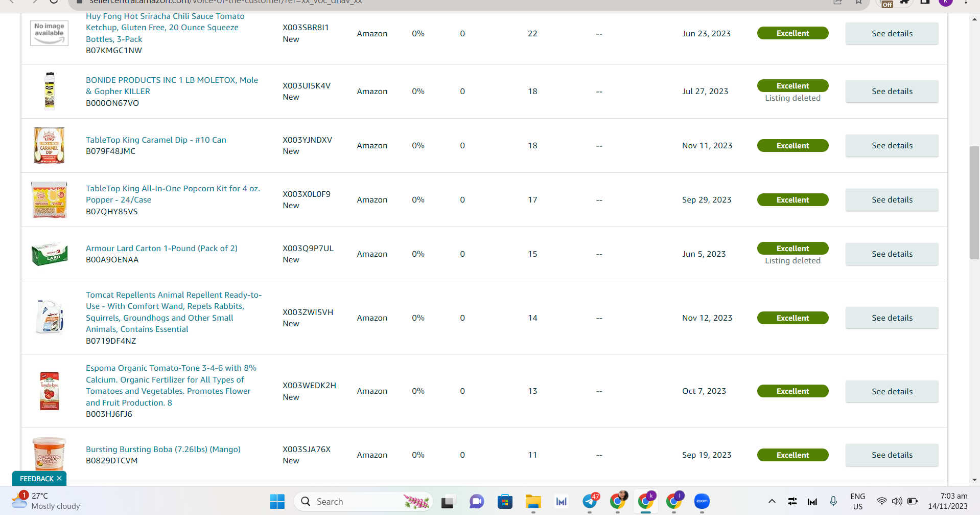Open the Windows Start menu
The height and width of the screenshot is (515, 980).
277,502
